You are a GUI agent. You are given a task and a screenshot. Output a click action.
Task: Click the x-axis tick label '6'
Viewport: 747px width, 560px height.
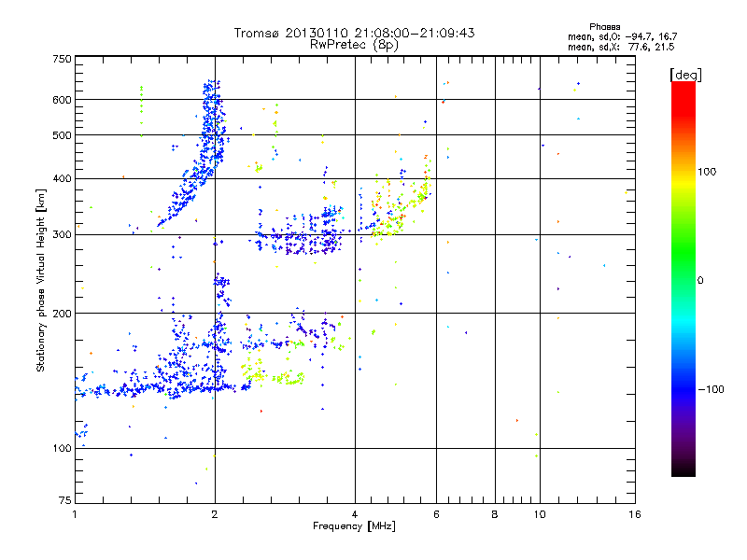pos(436,514)
